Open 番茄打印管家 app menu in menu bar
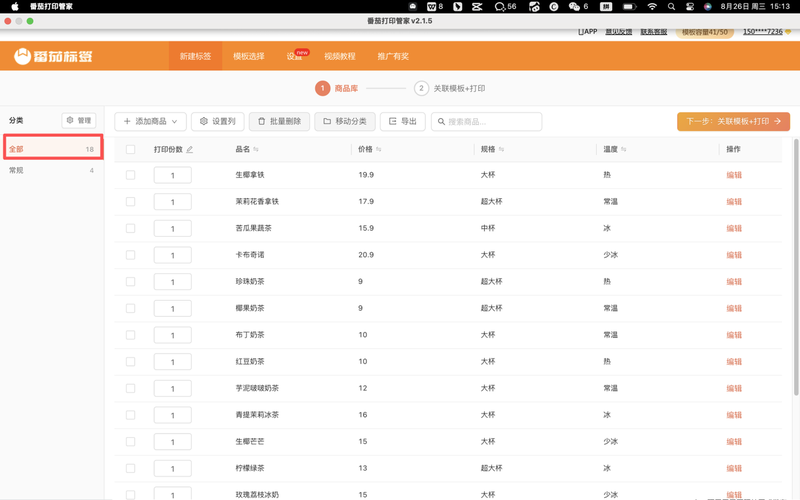 [51, 6]
